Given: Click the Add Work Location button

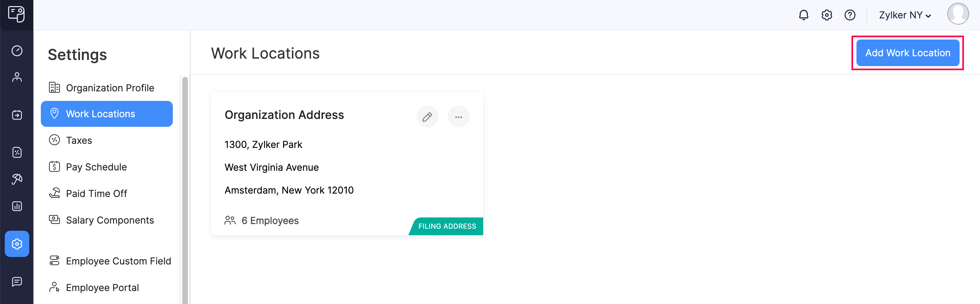Looking at the screenshot, I should (907, 53).
